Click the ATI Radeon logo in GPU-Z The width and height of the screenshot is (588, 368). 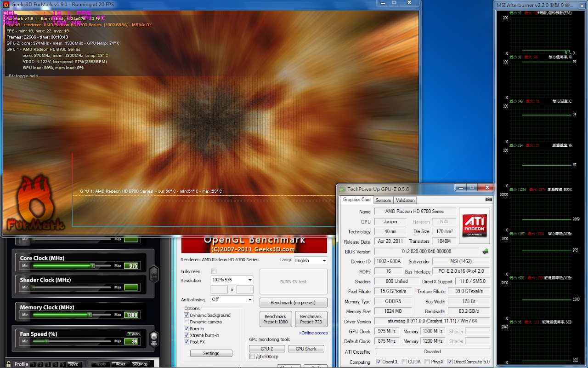pos(475,225)
